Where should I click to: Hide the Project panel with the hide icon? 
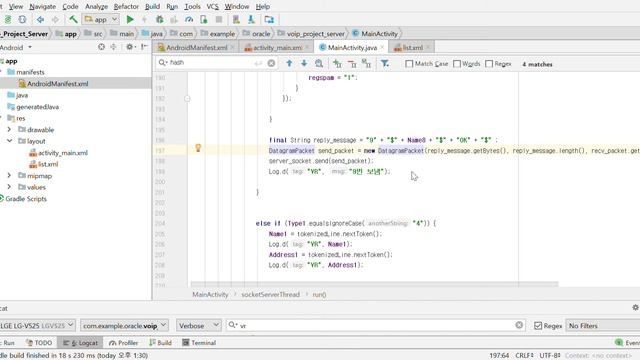coord(144,47)
